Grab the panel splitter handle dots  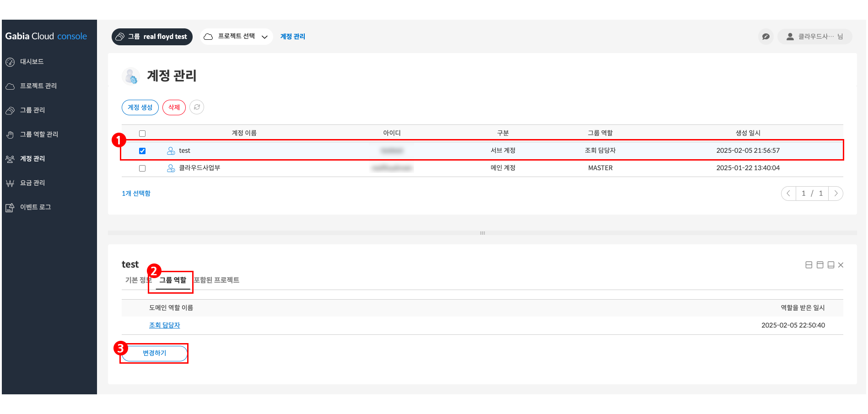(482, 233)
